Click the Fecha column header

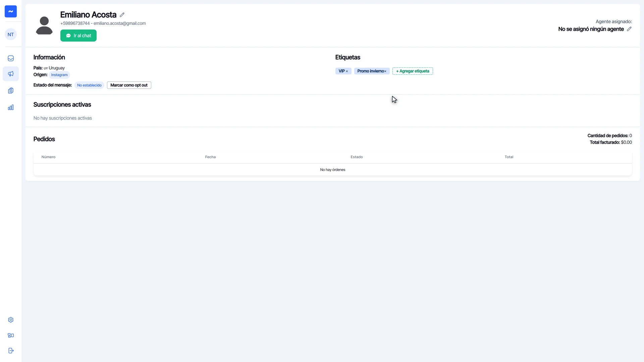coord(210,157)
